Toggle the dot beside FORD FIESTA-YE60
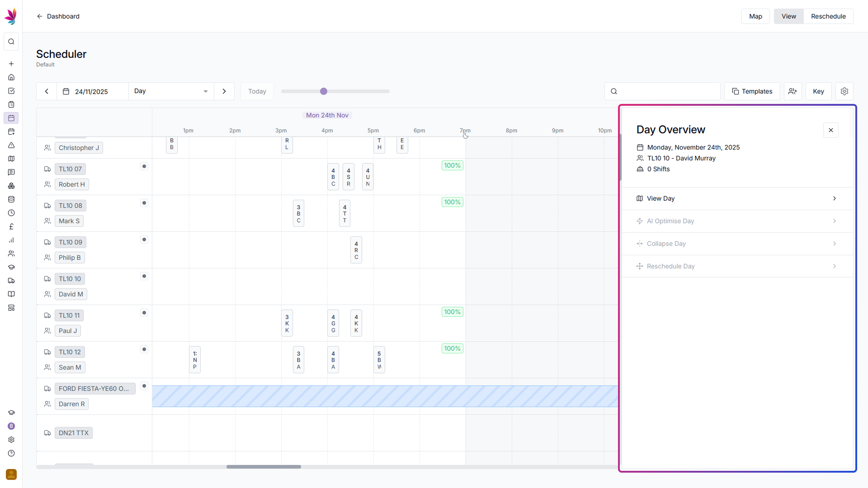The height and width of the screenshot is (488, 868). pyautogui.click(x=144, y=386)
